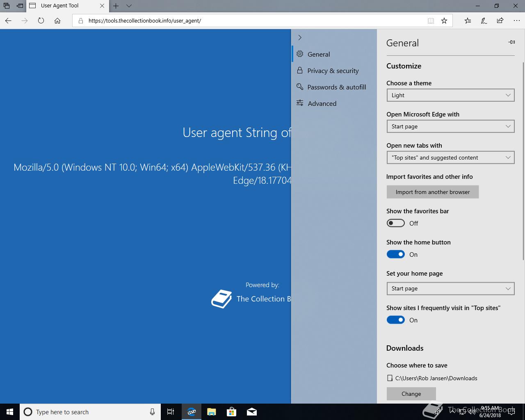
Task: Expand Open new tabs with dropdown
Action: pos(450,157)
